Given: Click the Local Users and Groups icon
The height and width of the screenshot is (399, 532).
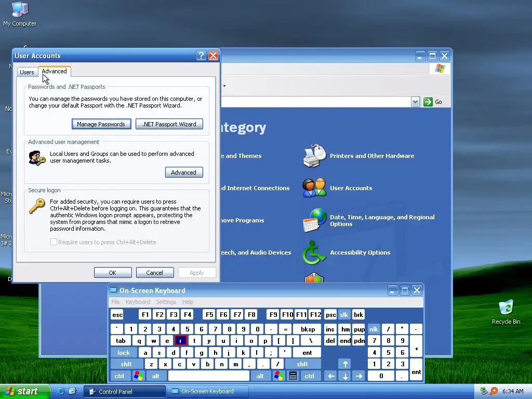Looking at the screenshot, I should (37, 158).
